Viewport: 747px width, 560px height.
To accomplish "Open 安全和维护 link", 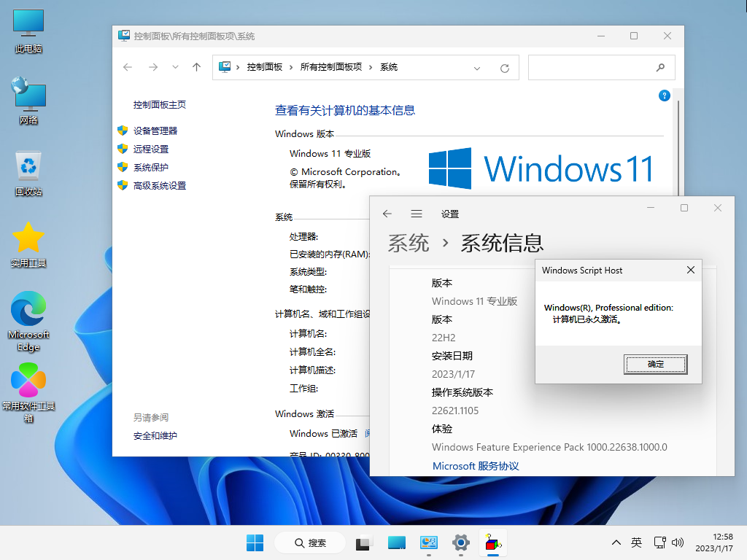I will point(155,436).
